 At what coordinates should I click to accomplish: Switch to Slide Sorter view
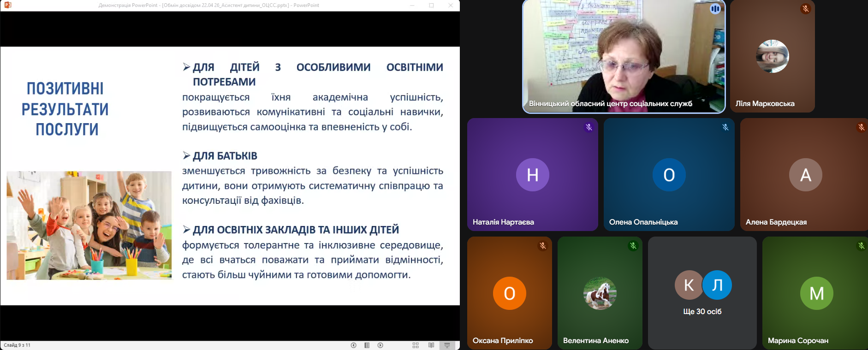coord(416,345)
